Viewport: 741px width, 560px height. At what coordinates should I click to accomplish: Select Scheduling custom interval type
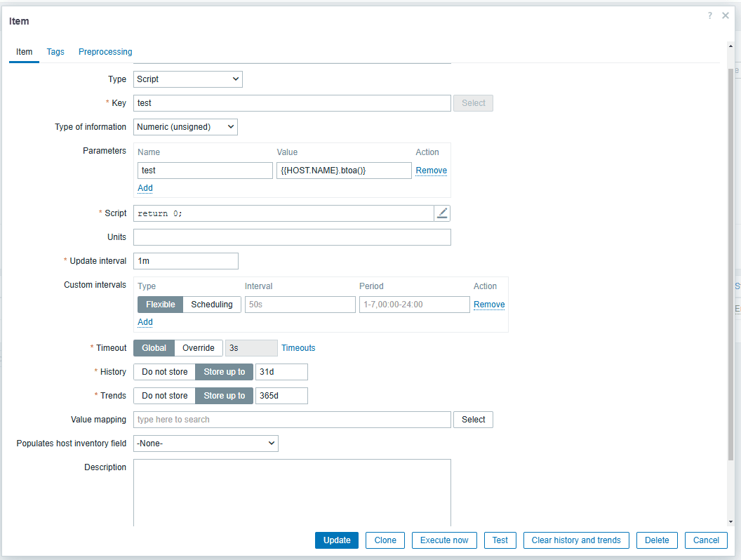pyautogui.click(x=212, y=305)
